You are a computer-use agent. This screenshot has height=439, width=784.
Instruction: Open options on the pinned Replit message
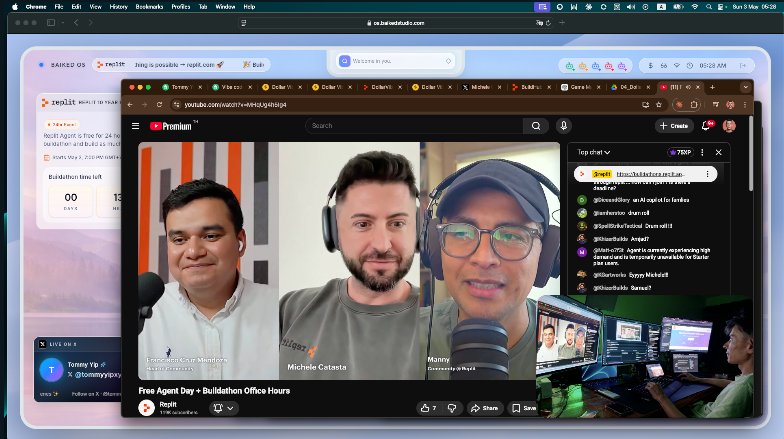point(707,174)
